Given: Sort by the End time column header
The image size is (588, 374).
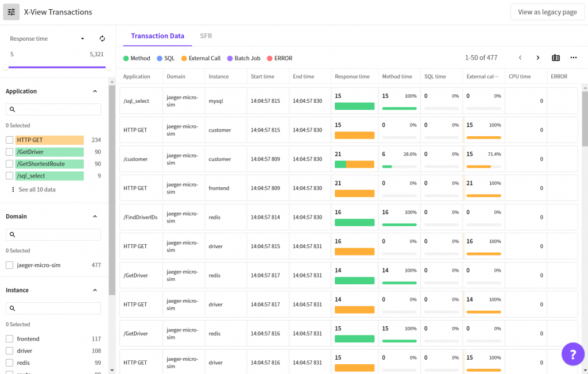Looking at the screenshot, I should [303, 76].
